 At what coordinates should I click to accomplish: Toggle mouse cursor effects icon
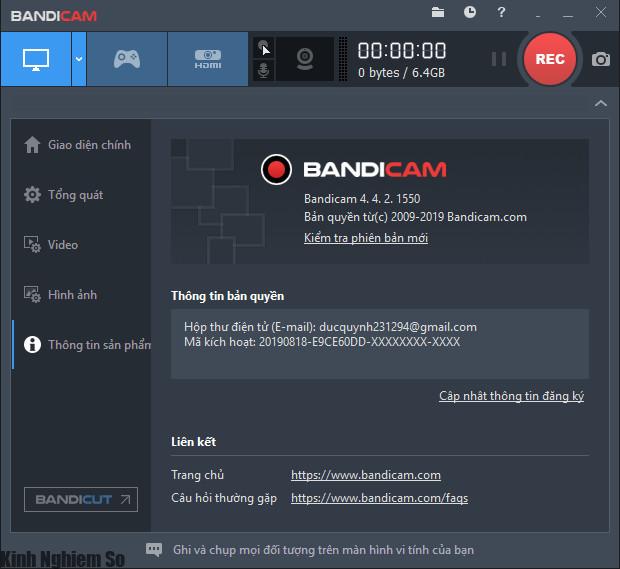click(264, 48)
